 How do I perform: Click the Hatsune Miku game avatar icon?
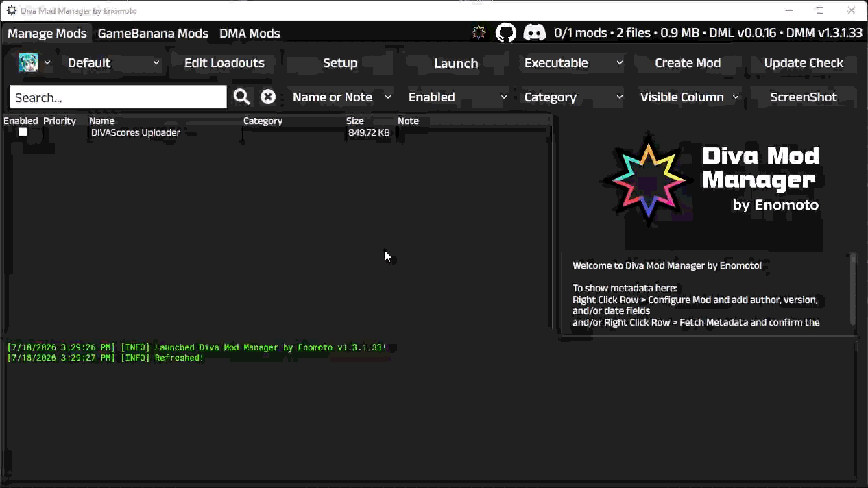click(x=28, y=63)
